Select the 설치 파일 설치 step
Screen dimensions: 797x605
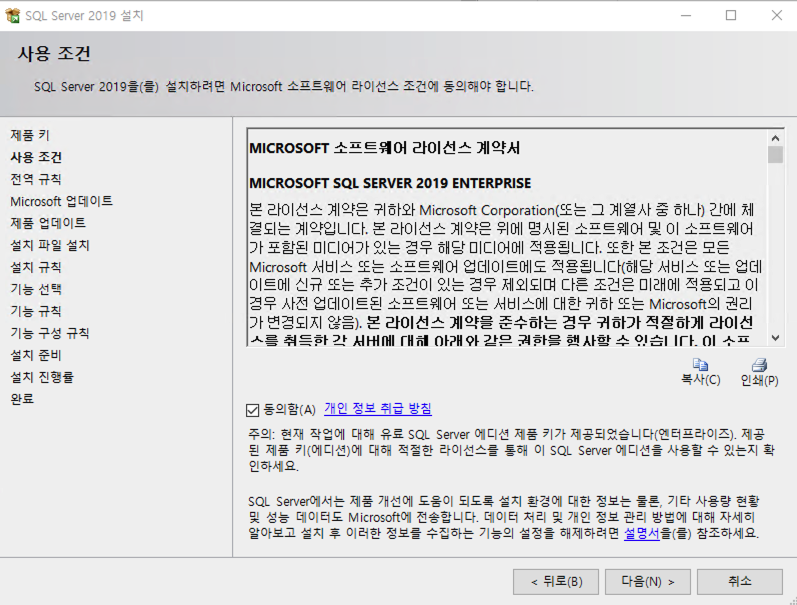click(x=50, y=246)
